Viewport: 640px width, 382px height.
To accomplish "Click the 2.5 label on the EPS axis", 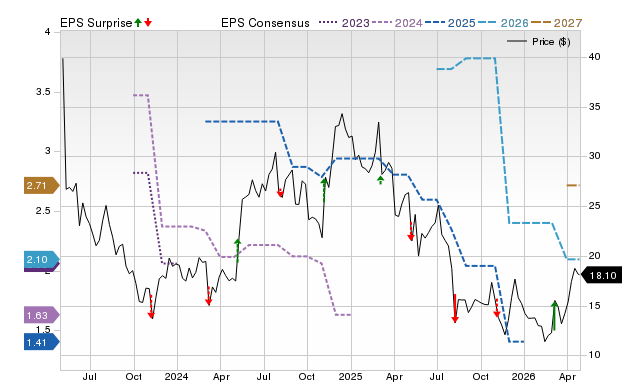I will 43,211.
